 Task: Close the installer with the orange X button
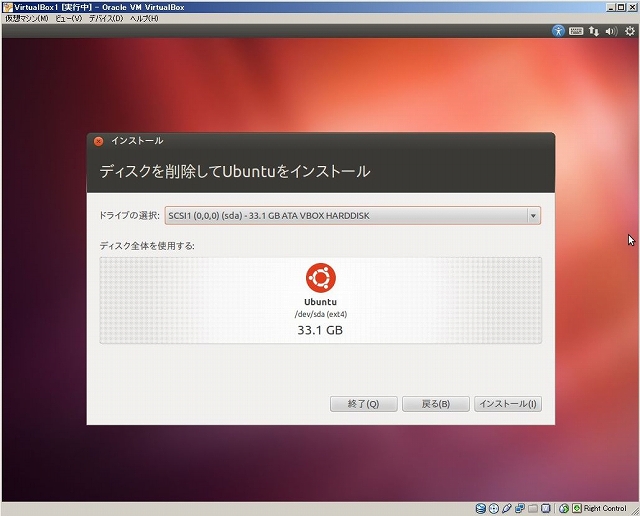pos(98,141)
